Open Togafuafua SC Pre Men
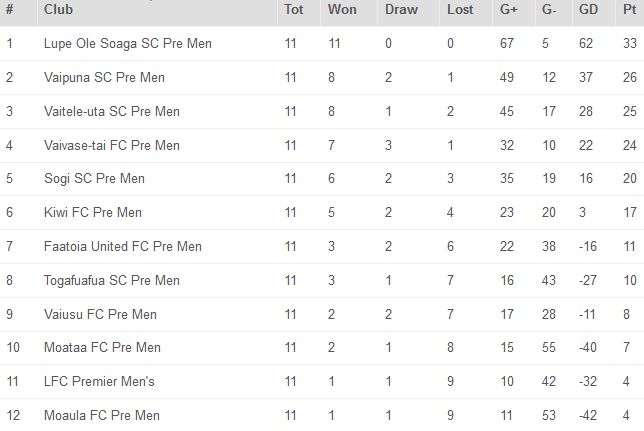The image size is (644, 431). 112,281
